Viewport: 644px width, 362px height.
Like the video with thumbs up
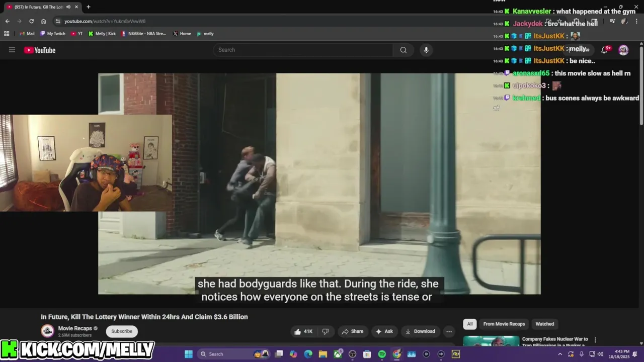pyautogui.click(x=303, y=331)
